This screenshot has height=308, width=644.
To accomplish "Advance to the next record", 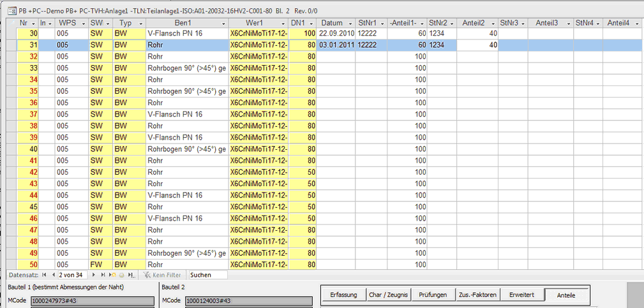I will [94, 275].
